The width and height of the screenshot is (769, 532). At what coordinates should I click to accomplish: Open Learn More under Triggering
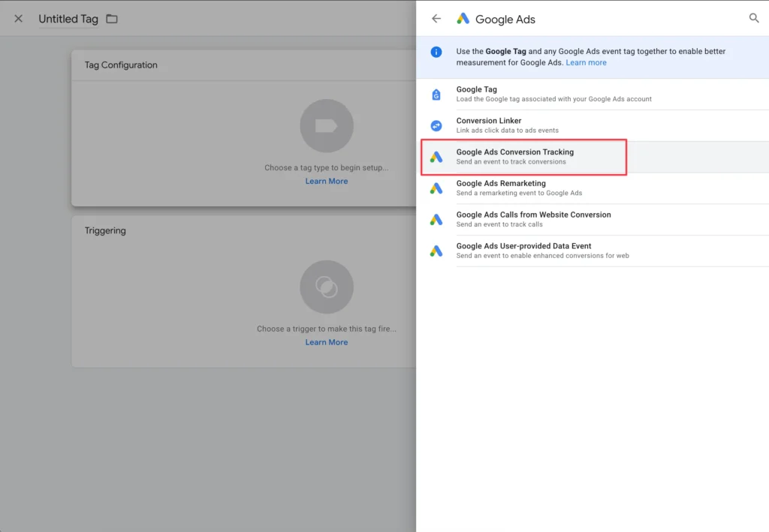tap(327, 342)
